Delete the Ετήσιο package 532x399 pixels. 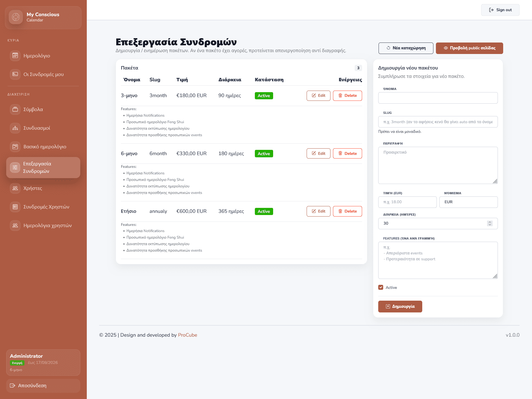coord(347,211)
